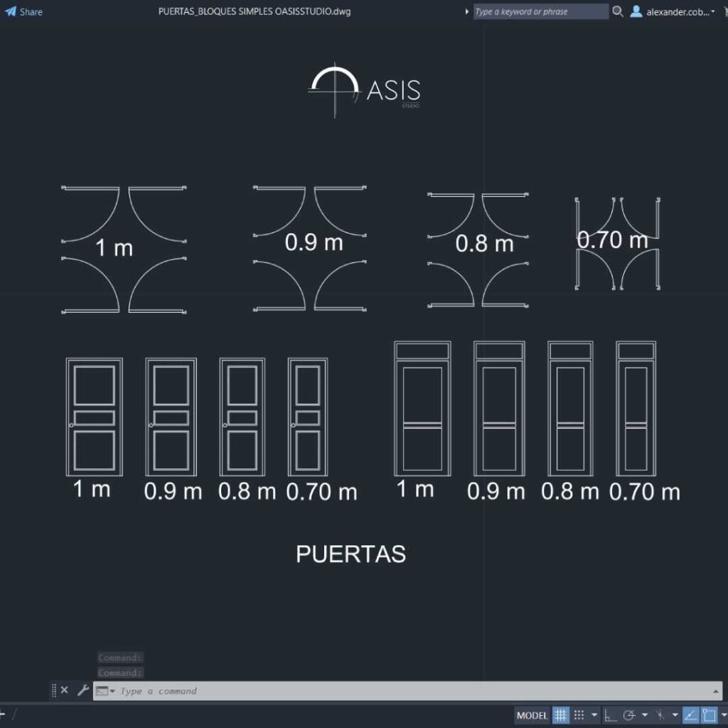Open polar tracking angles dropdown
The width and height of the screenshot is (728, 728).
pyautogui.click(x=644, y=715)
